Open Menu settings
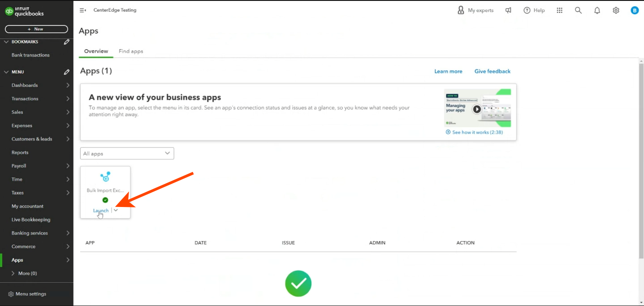644x306 pixels. coord(27,294)
